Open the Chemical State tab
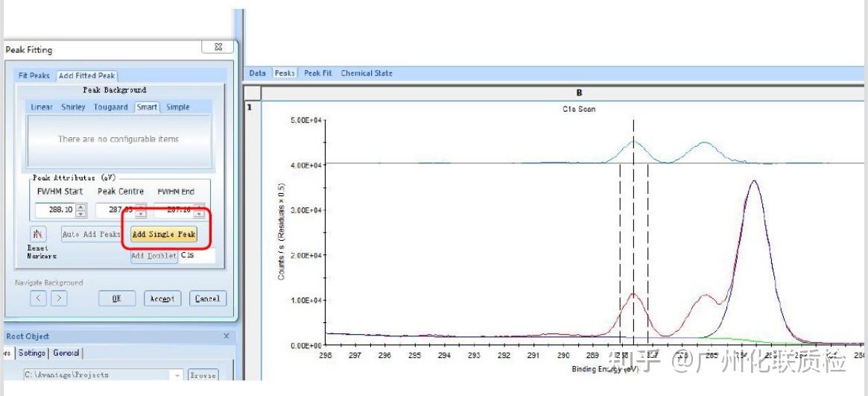 coord(367,73)
